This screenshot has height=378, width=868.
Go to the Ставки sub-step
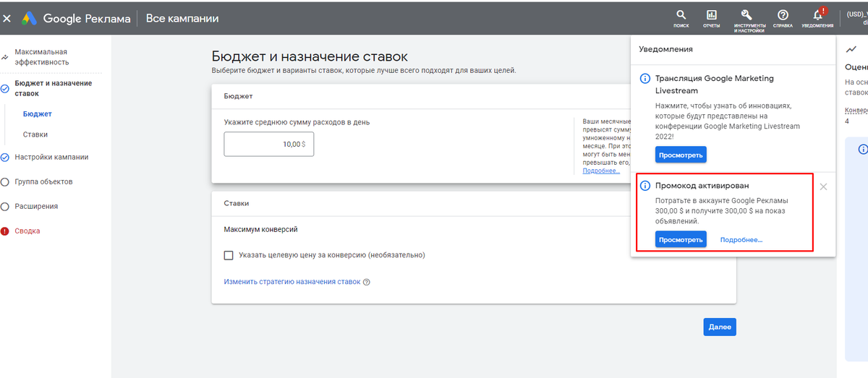click(35, 134)
